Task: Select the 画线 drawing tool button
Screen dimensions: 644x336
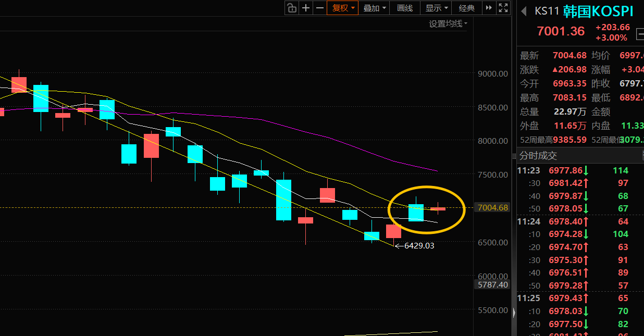Action: [x=405, y=8]
